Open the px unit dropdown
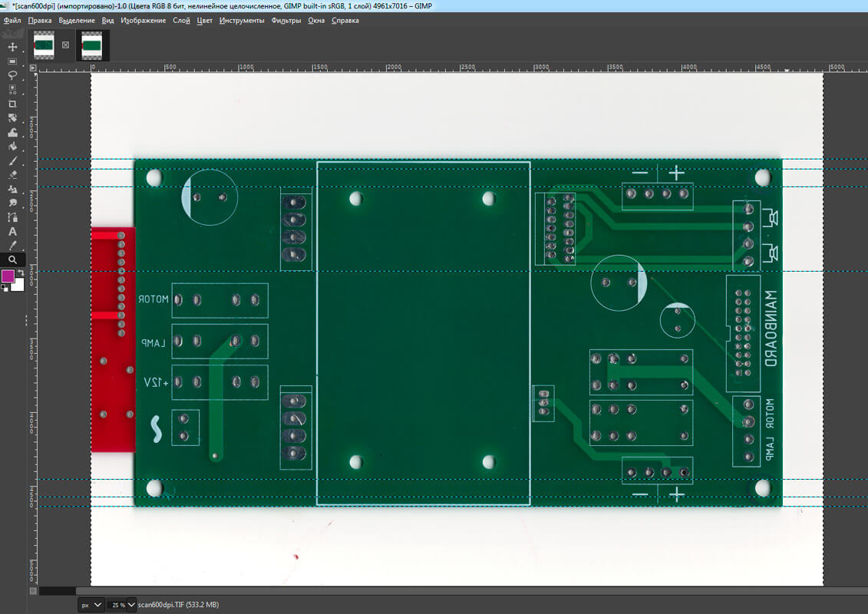Image resolution: width=868 pixels, height=614 pixels. coord(91,605)
